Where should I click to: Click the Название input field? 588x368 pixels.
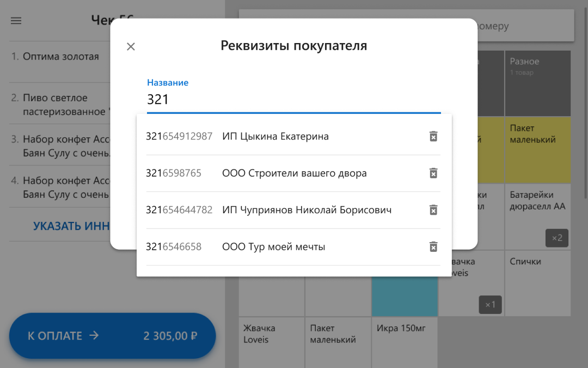[293, 100]
